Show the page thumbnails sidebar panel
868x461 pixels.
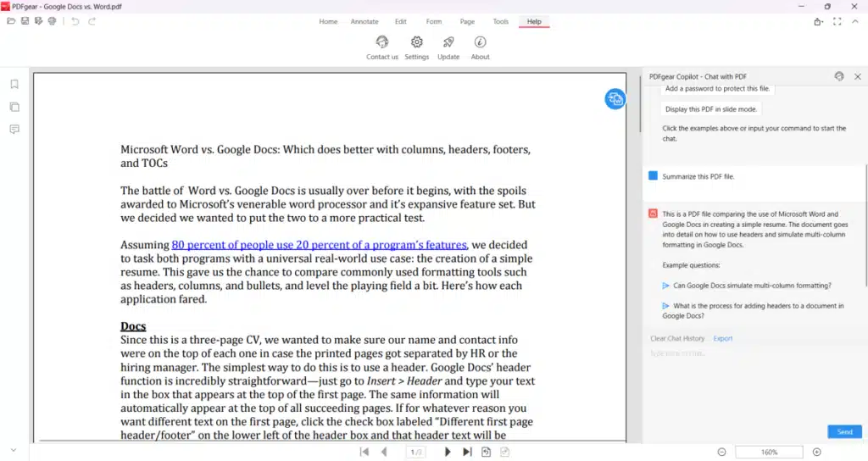pos(14,107)
